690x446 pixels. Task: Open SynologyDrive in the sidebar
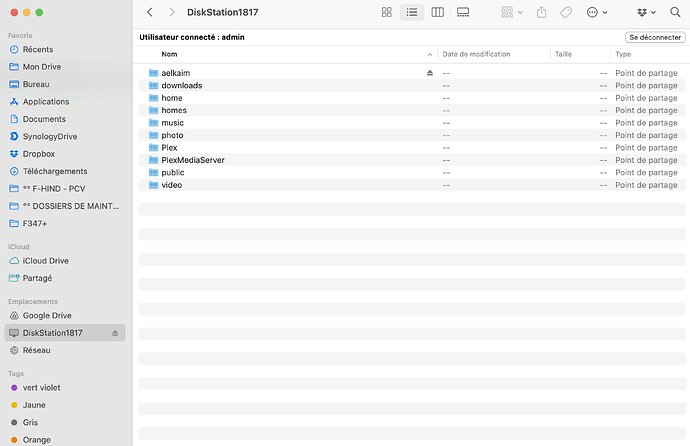[x=65, y=136]
